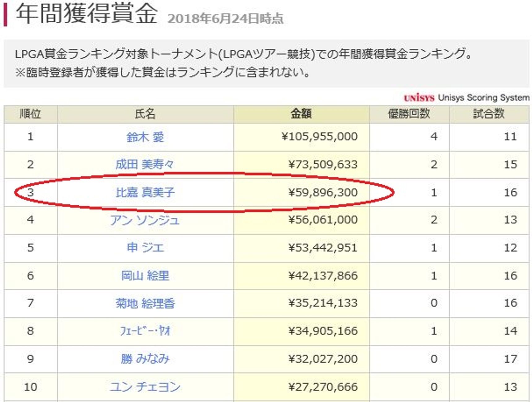Open player link 菊地 絵理香
The height and width of the screenshot is (402, 532).
tap(145, 303)
